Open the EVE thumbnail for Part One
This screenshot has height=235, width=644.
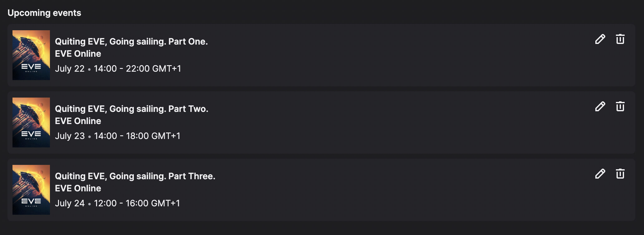tap(31, 55)
